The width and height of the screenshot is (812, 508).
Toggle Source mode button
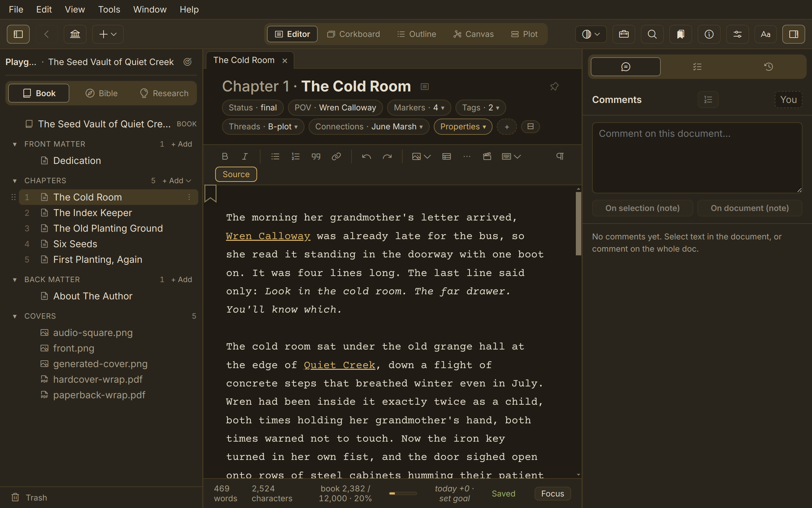click(236, 174)
